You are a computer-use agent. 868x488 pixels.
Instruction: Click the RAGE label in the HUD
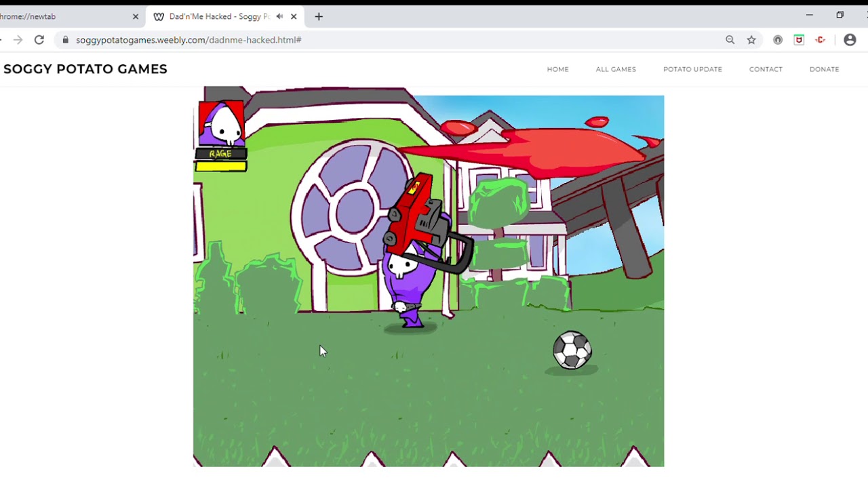click(220, 154)
